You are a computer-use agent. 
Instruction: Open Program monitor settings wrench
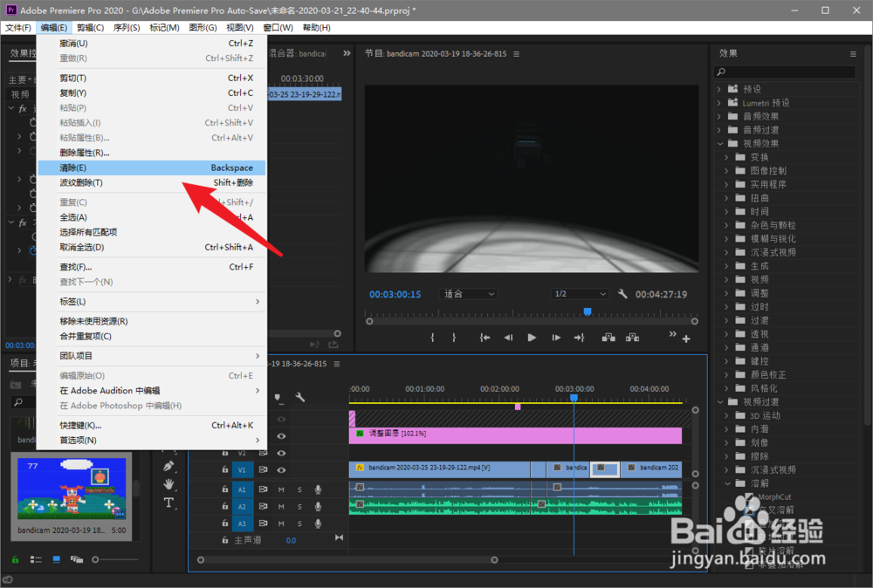tap(622, 294)
